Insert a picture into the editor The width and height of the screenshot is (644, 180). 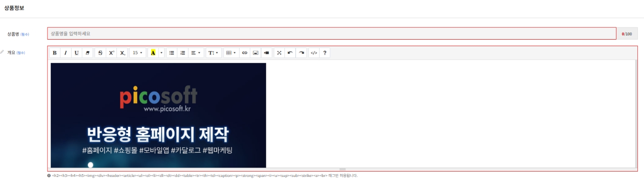[256, 53]
